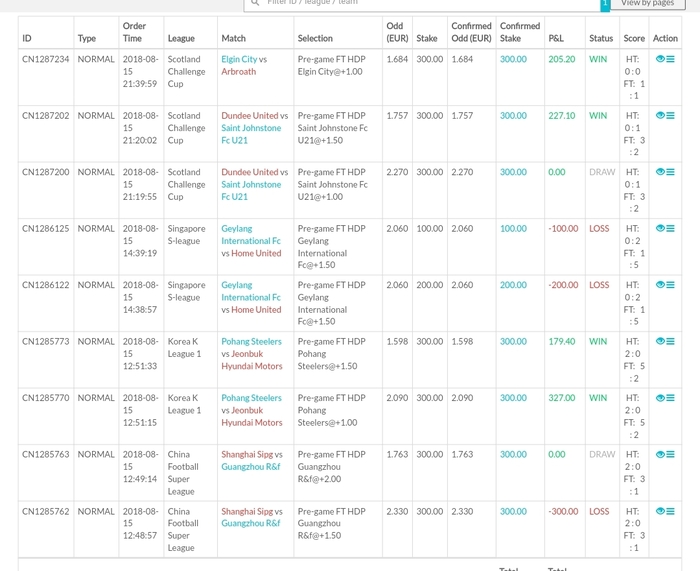700x571 pixels.
Task: Open the list icon for order CN1286122
Action: pyautogui.click(x=671, y=285)
